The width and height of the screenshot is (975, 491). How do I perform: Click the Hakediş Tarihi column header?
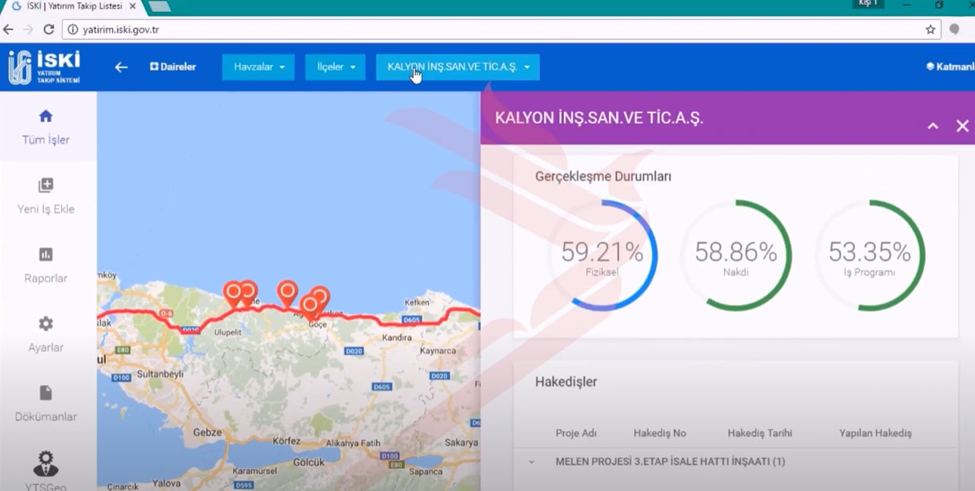tap(760, 433)
